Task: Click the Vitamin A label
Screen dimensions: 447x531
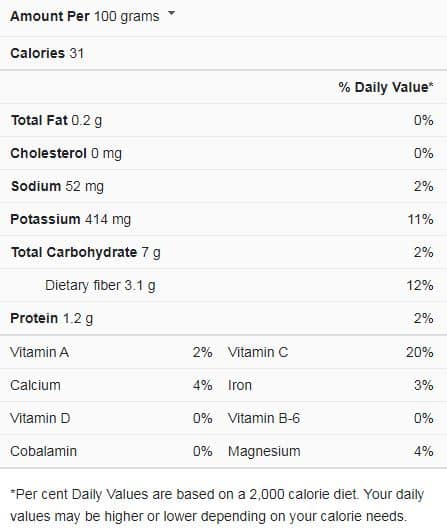Action: [x=40, y=352]
